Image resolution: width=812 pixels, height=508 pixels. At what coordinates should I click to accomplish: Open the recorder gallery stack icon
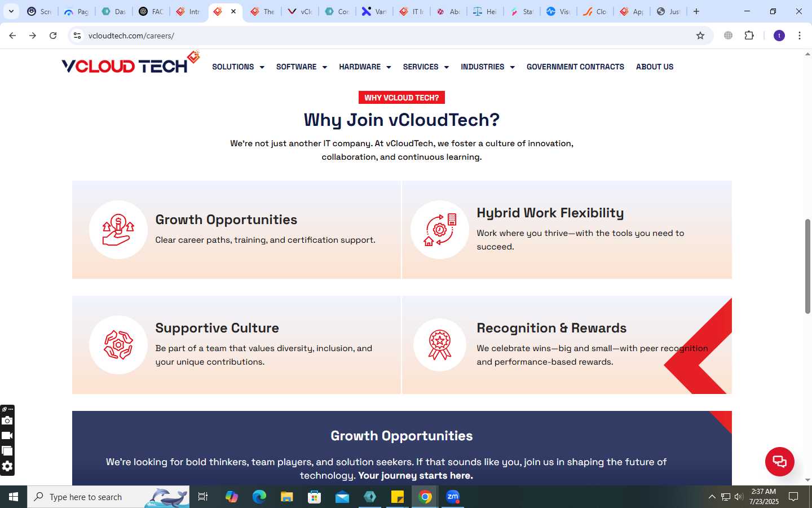7,451
